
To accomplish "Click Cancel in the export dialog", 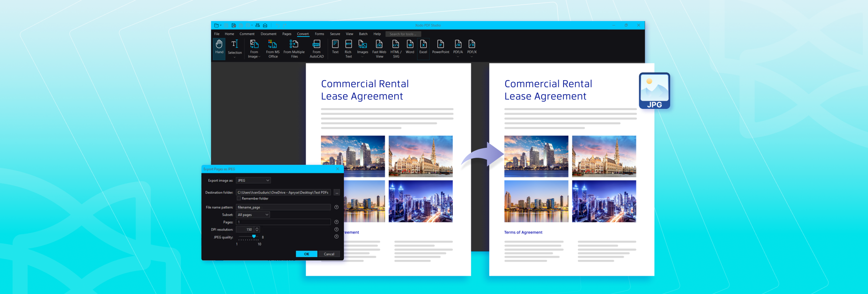I will pyautogui.click(x=329, y=254).
